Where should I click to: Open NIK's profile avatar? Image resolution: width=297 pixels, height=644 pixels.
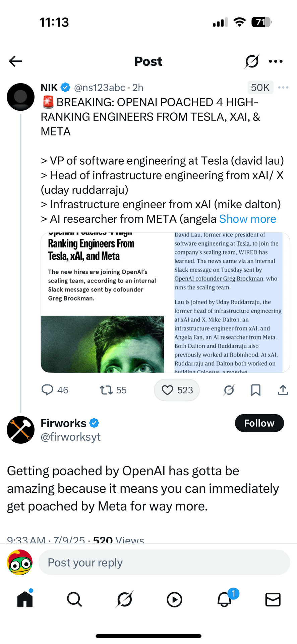(x=20, y=97)
